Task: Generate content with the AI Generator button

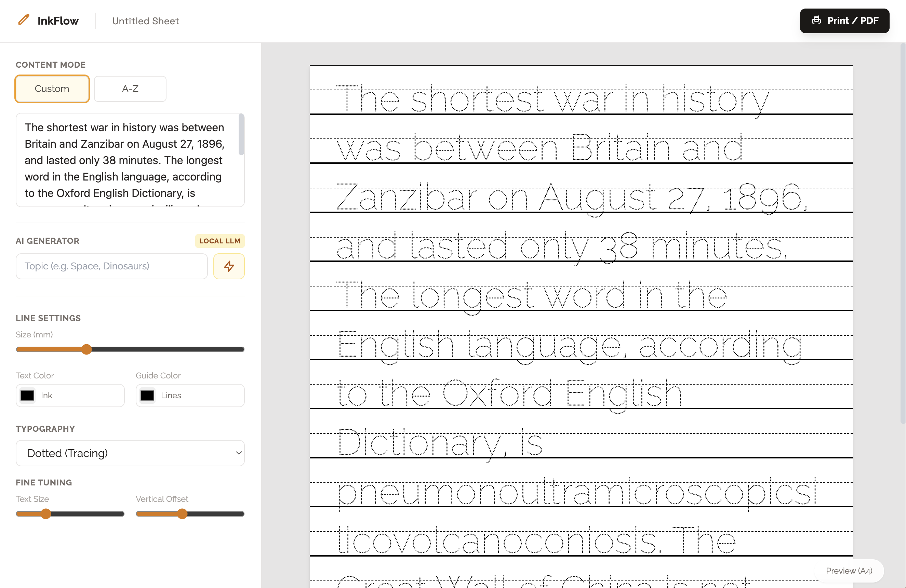Action: coord(229,266)
